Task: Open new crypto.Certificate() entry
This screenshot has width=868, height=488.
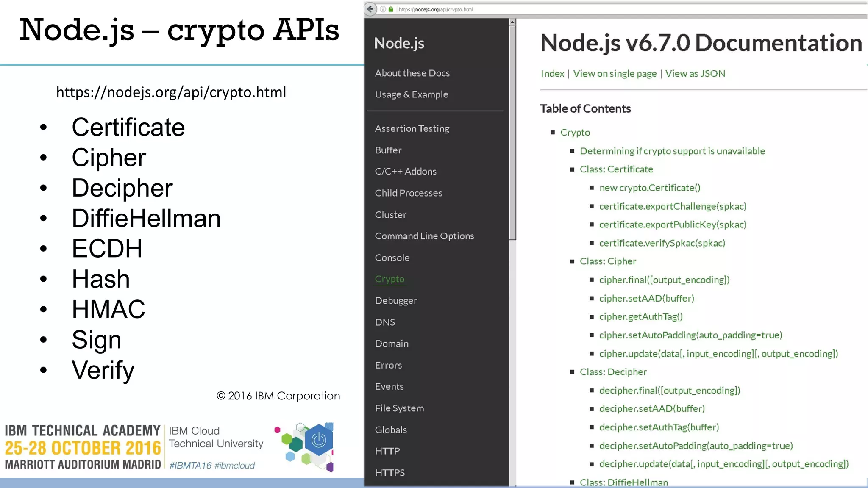Action: (x=650, y=188)
